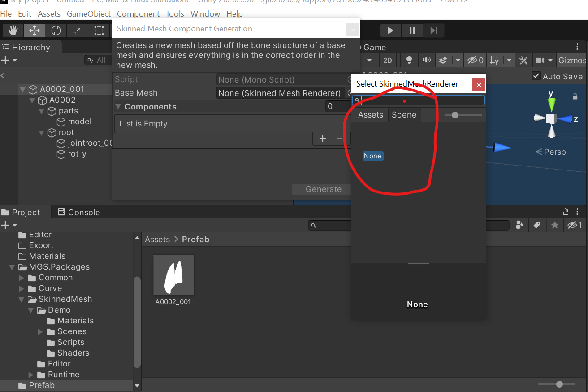Select the Hand tool in the toolbar
Viewport: 588px width, 392px height.
click(13, 30)
